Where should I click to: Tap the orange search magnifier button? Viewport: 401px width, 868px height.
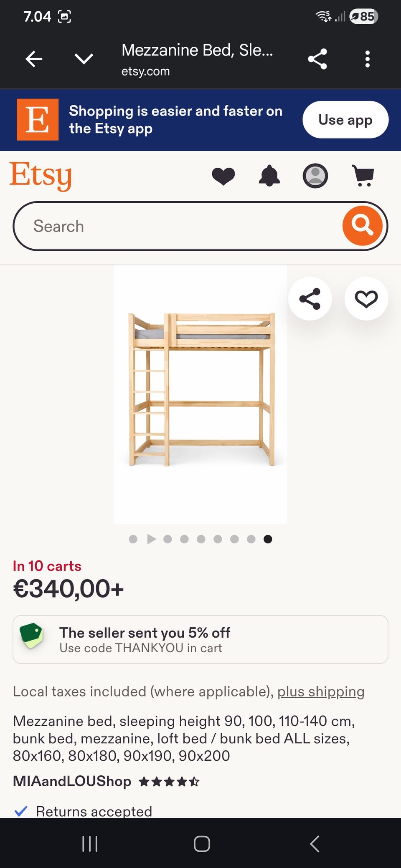[362, 226]
